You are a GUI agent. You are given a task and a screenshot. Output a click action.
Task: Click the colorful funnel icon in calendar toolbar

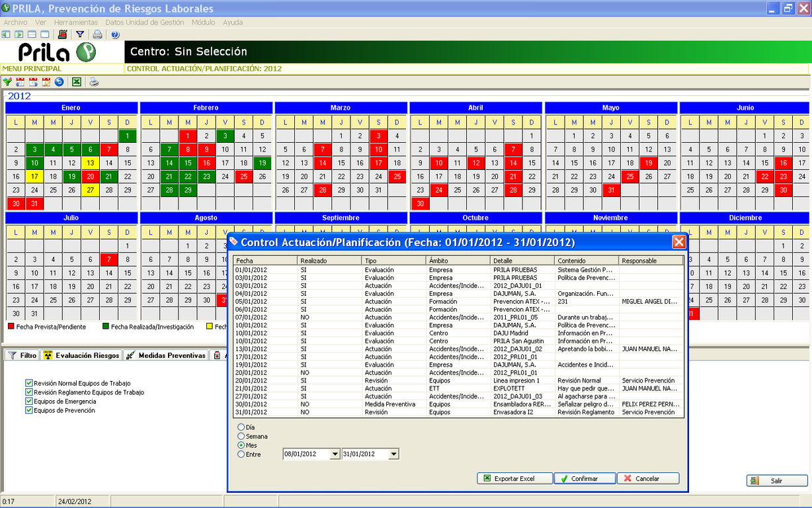(x=7, y=82)
